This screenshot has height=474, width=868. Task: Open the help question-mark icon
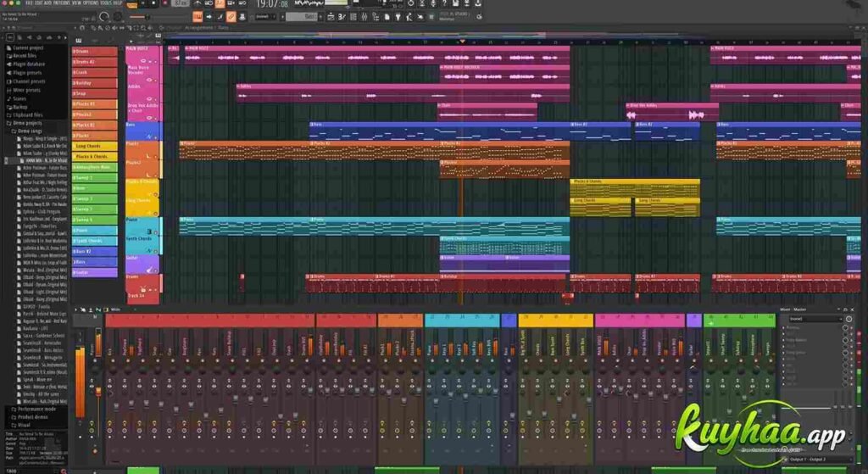coord(444,3)
